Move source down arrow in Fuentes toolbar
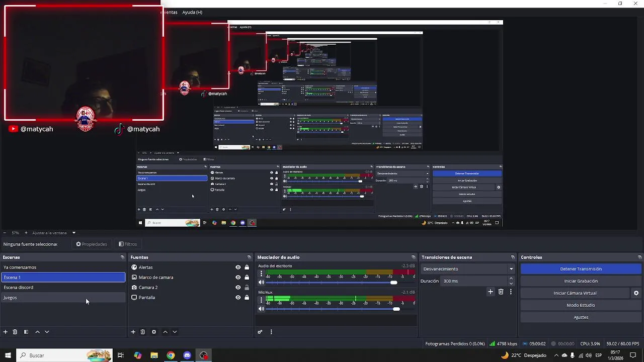Image resolution: width=644 pixels, height=362 pixels. click(x=175, y=332)
